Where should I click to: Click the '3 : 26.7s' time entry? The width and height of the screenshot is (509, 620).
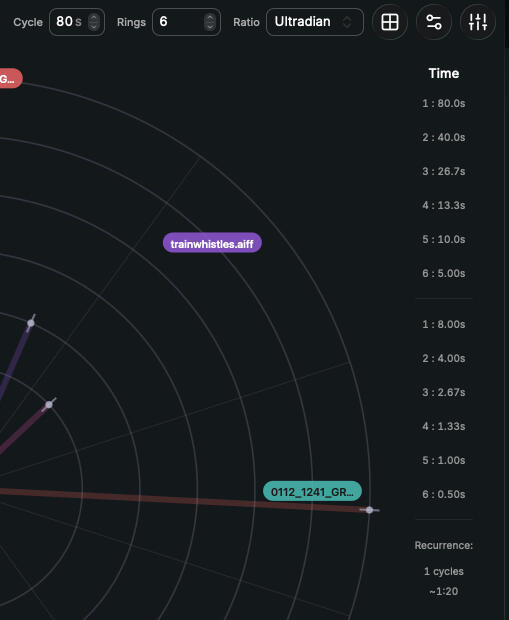444,171
